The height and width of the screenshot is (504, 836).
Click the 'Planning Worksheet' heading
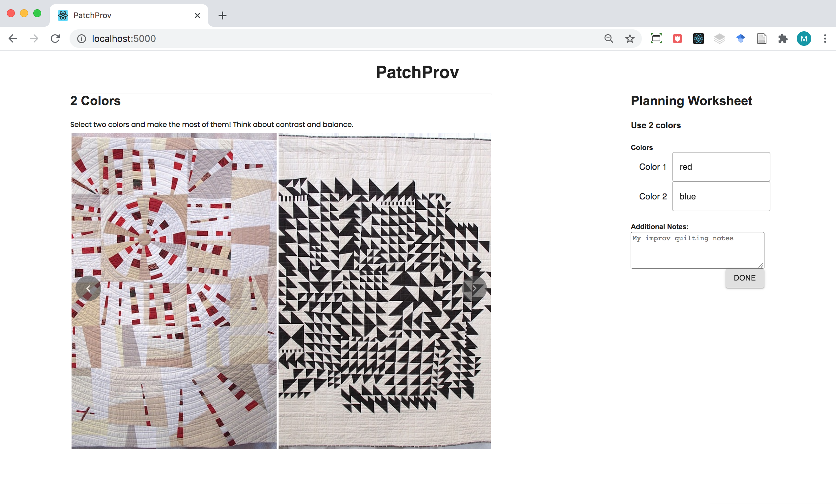(x=692, y=101)
